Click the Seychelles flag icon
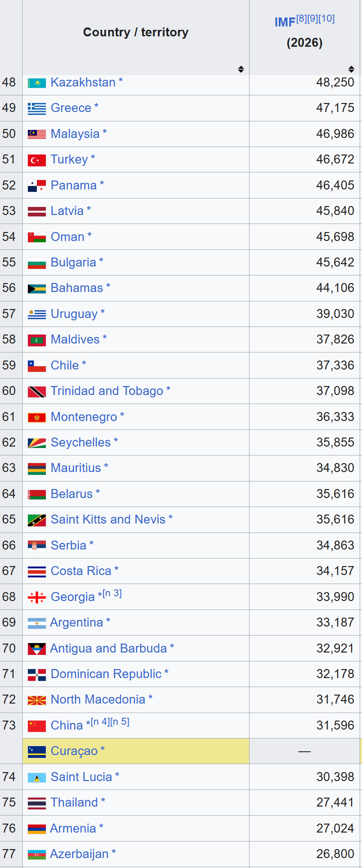The width and height of the screenshot is (362, 868). click(x=37, y=443)
